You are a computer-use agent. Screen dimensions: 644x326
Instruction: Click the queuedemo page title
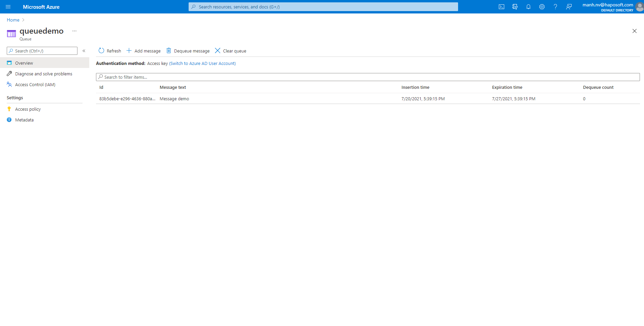(x=41, y=31)
